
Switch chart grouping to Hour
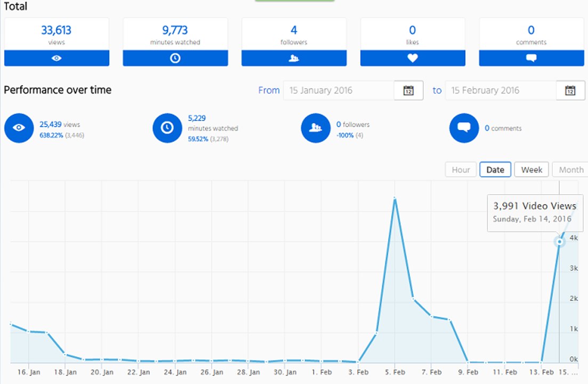(461, 170)
